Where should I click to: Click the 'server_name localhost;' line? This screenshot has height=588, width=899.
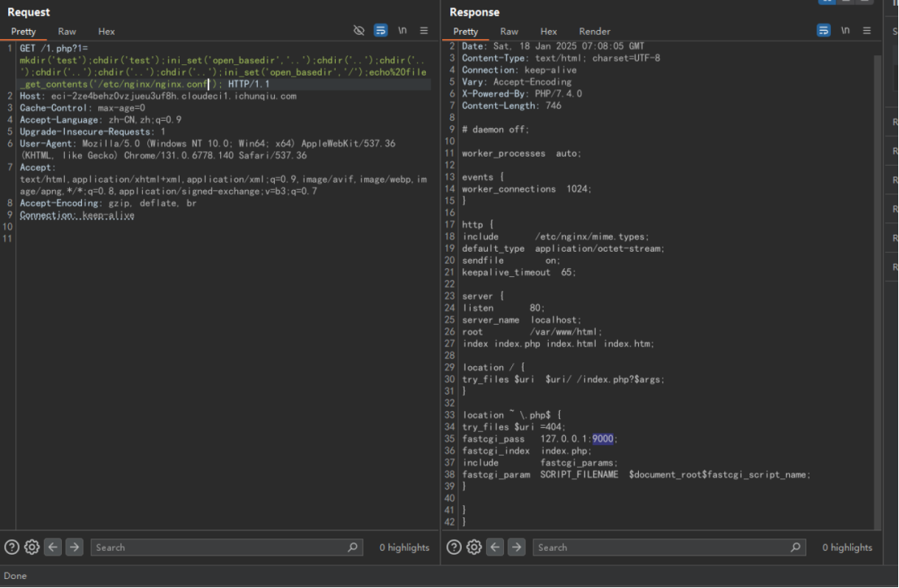[522, 320]
